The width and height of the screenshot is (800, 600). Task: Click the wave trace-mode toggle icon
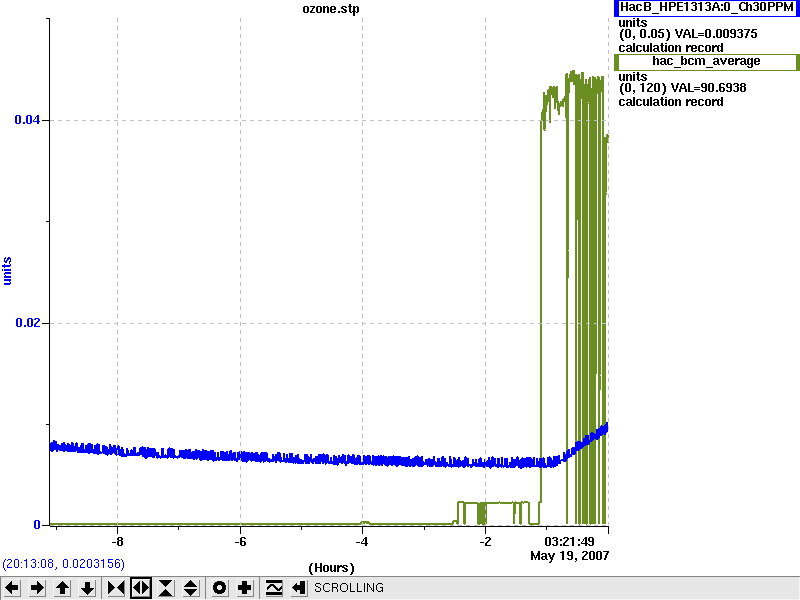point(274,588)
